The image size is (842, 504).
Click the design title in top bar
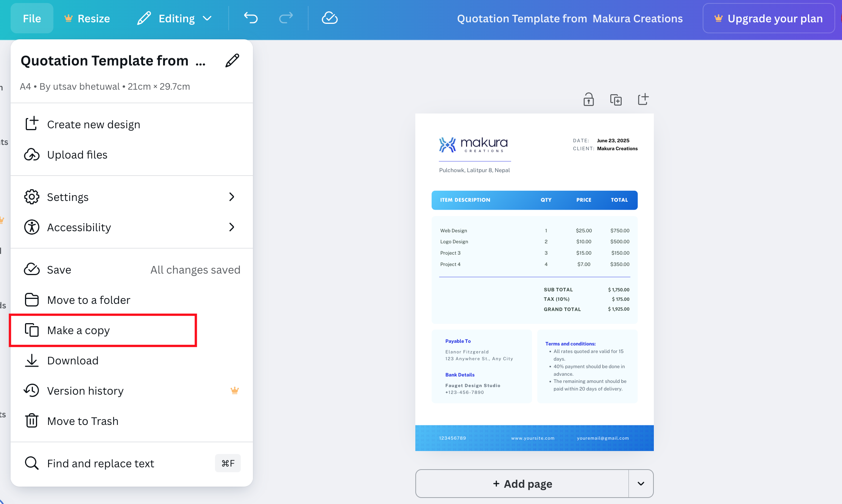tap(570, 18)
